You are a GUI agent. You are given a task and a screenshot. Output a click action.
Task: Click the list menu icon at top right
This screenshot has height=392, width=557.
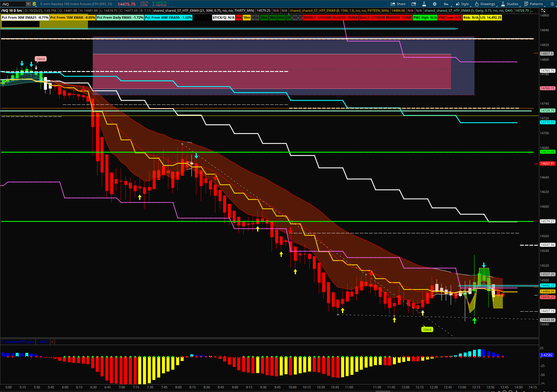coord(551,4)
